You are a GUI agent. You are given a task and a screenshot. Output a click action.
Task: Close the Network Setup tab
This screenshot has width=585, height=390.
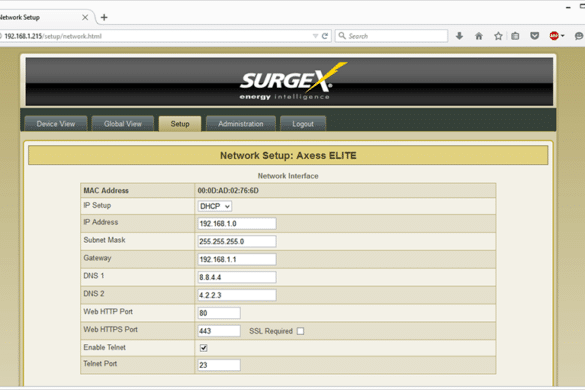pyautogui.click(x=85, y=17)
